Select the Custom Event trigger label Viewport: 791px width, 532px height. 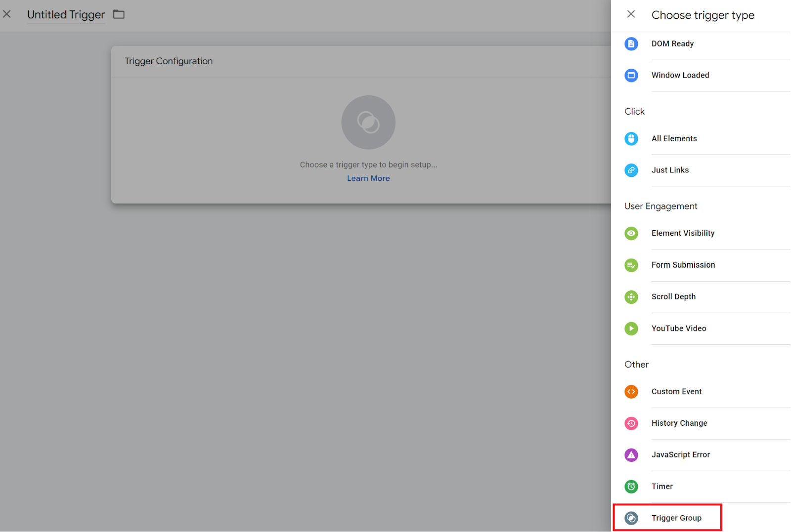(676, 392)
